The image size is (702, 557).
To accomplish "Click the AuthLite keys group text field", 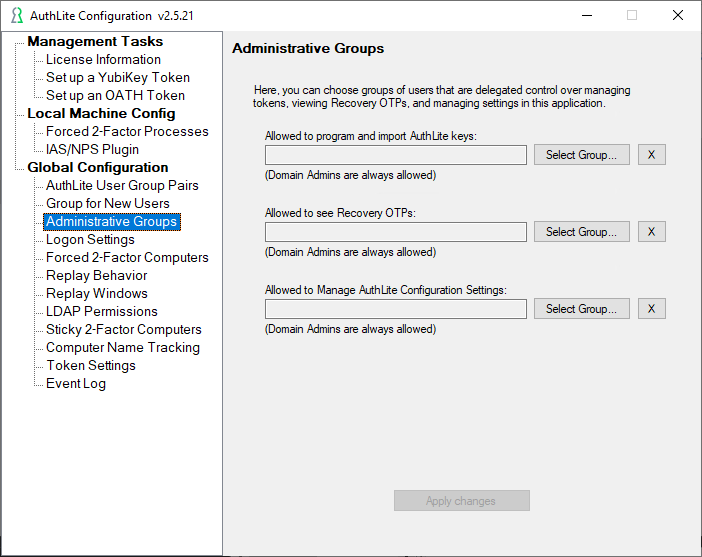I will coord(396,155).
